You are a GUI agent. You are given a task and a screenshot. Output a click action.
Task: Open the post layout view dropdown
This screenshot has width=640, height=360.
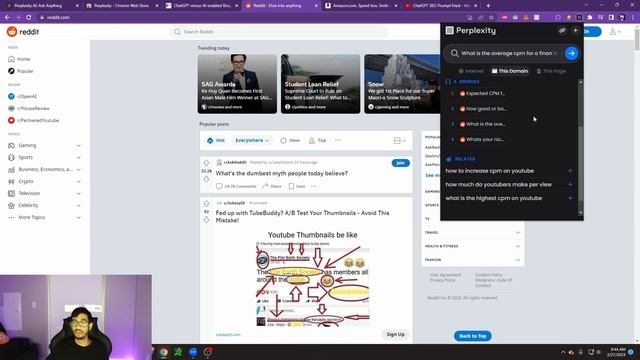(x=400, y=140)
